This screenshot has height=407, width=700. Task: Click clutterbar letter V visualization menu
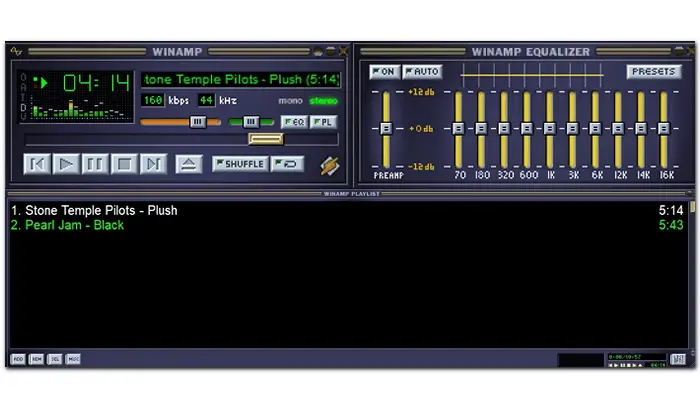(x=23, y=117)
